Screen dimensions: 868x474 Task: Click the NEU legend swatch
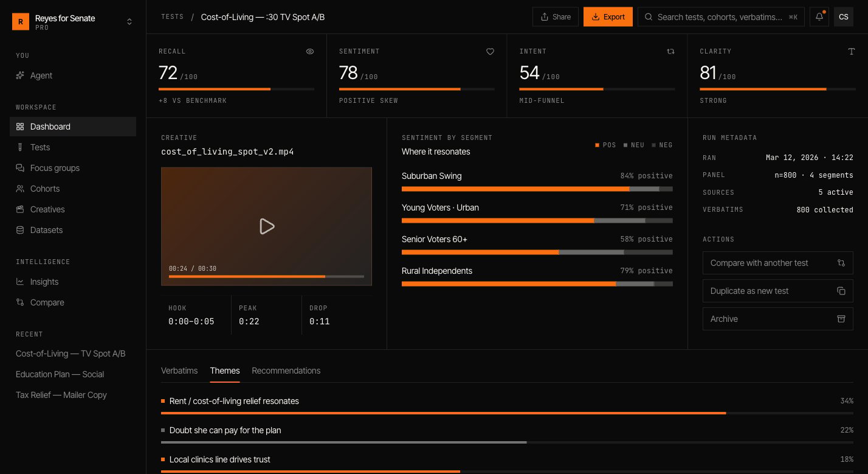click(625, 145)
